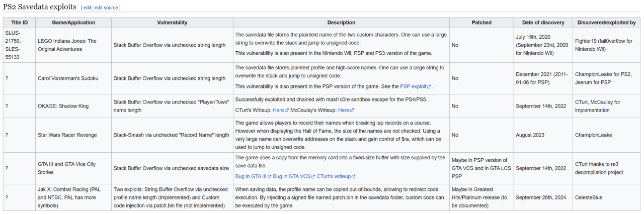Open the edit source link
Image resolution: width=644 pixels, height=214 pixels.
click(x=106, y=8)
